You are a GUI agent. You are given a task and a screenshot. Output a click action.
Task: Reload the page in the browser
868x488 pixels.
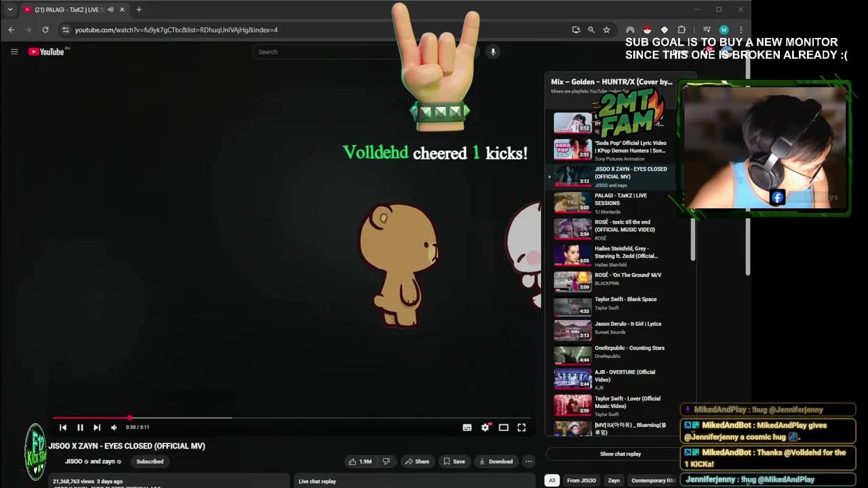point(45,30)
